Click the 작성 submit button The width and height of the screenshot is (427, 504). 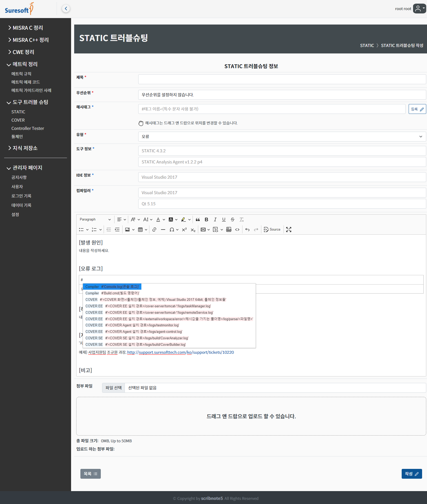coord(411,474)
